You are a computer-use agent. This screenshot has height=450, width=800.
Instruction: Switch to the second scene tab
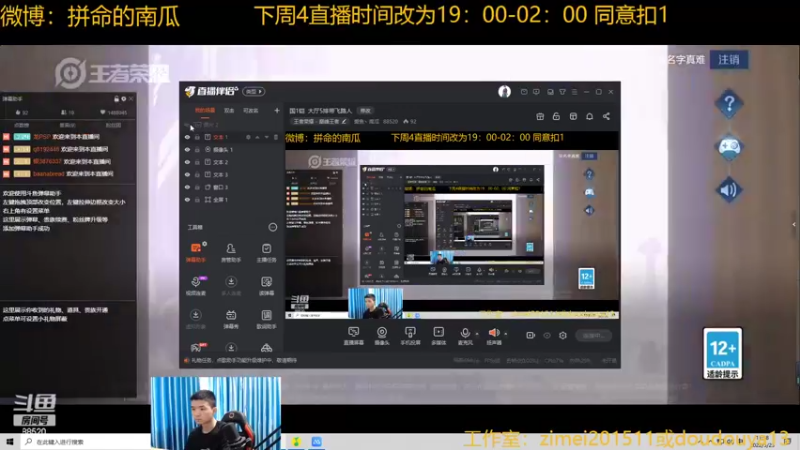(x=229, y=110)
